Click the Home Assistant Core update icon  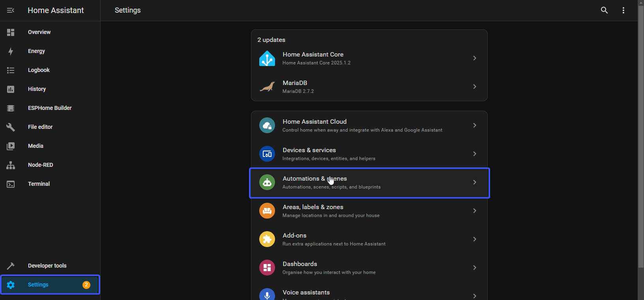click(267, 58)
